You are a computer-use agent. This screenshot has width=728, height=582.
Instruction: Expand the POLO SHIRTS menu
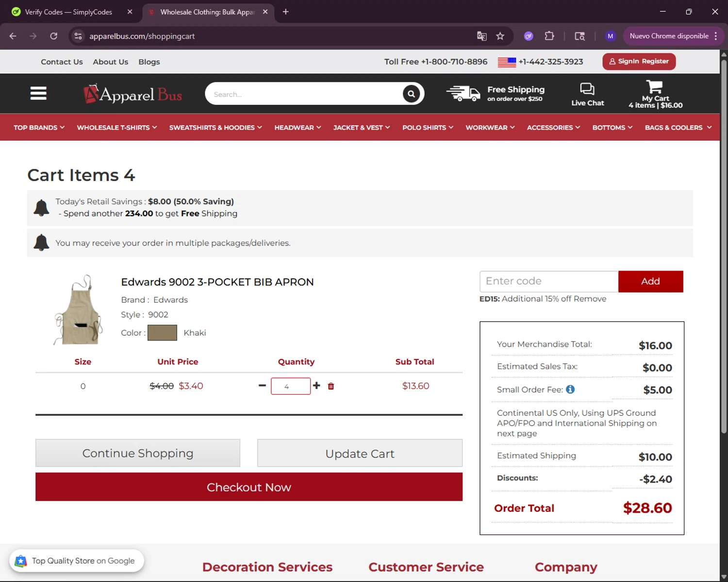[x=428, y=128]
